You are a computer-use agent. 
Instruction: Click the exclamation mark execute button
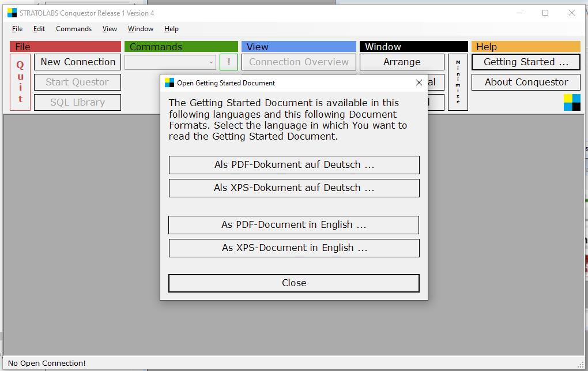(229, 62)
